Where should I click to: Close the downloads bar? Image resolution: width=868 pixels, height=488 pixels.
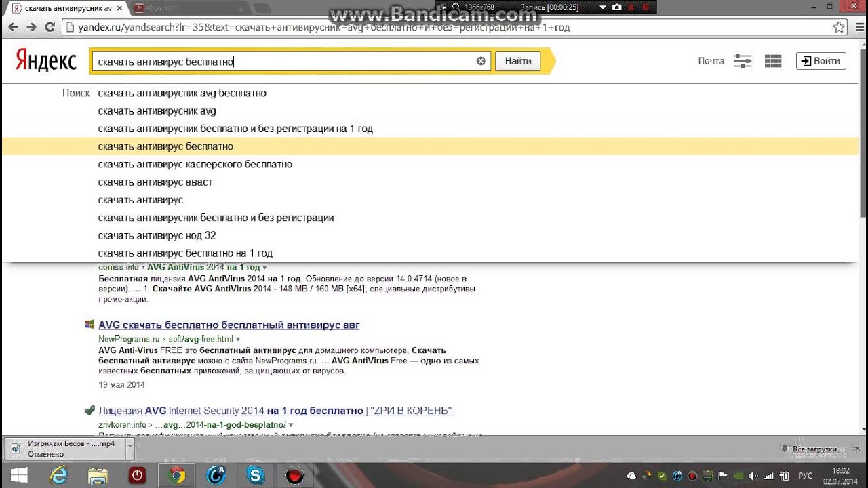tap(856, 448)
